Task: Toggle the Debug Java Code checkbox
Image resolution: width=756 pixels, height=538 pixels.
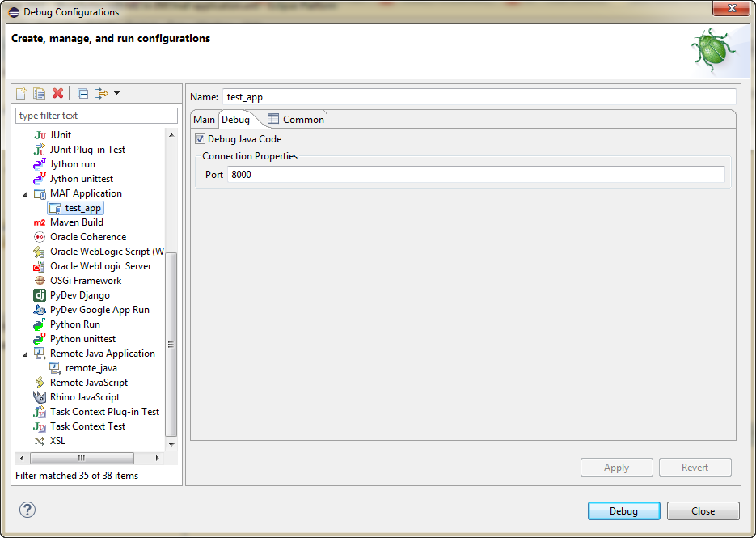Action: pos(200,139)
